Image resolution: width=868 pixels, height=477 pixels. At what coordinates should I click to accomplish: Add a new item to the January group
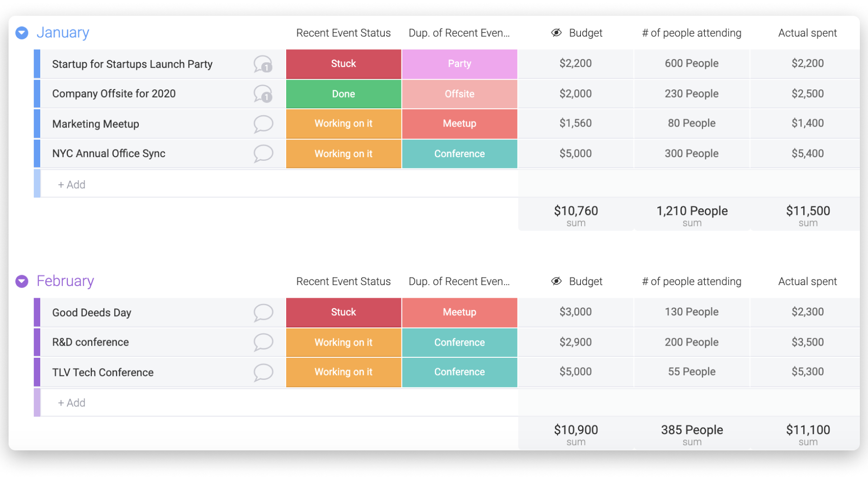(71, 185)
